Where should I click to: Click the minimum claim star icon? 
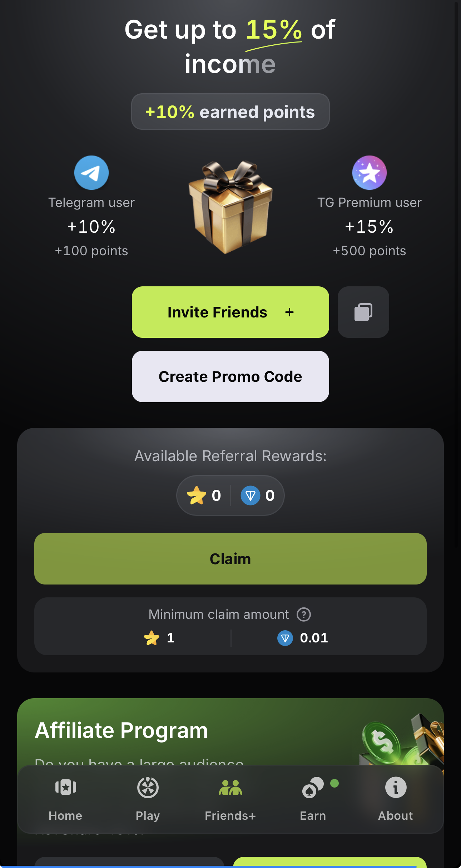[x=152, y=638]
